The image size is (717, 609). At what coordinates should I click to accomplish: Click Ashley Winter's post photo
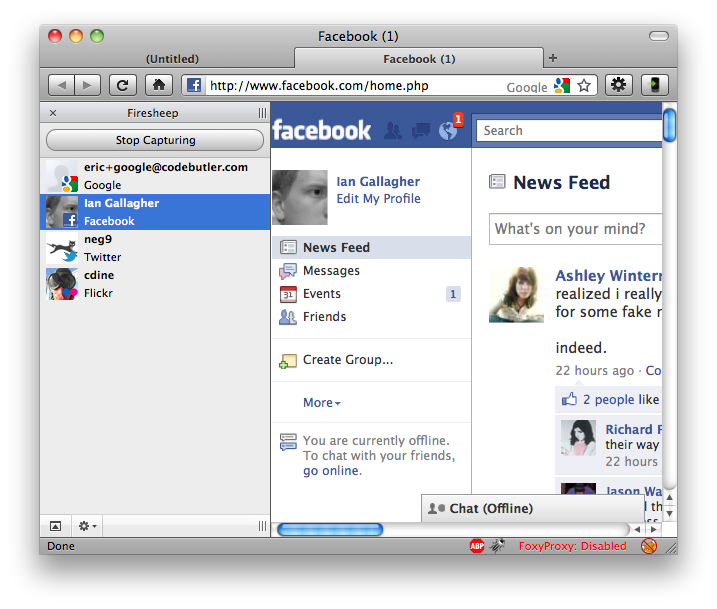tap(516, 295)
